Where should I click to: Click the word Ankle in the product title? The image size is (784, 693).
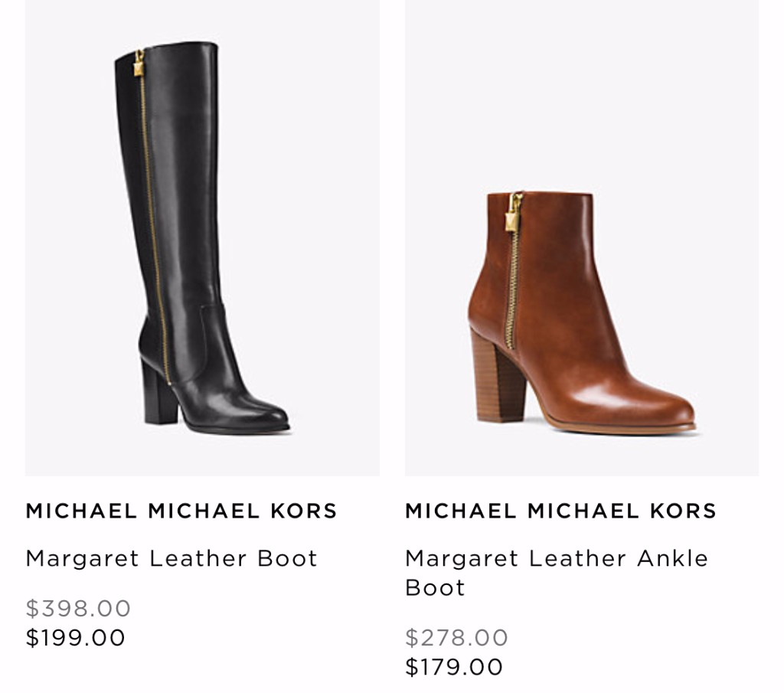pyautogui.click(x=672, y=558)
